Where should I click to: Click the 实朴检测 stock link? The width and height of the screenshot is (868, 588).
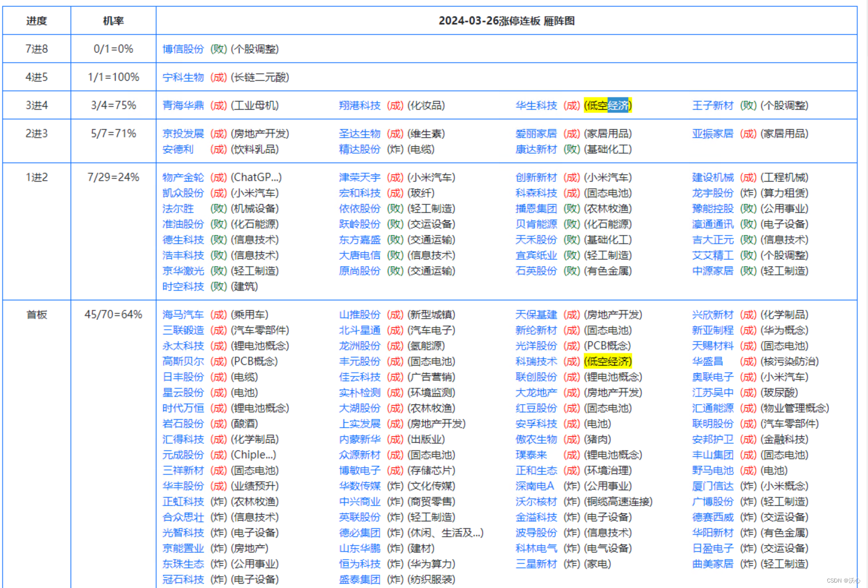point(360,393)
